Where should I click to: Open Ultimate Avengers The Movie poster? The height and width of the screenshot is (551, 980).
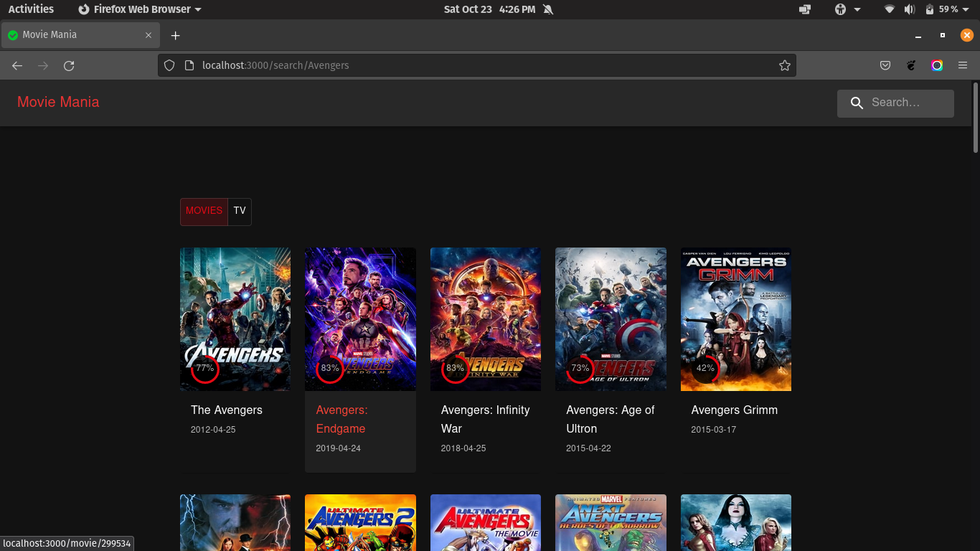click(x=486, y=522)
